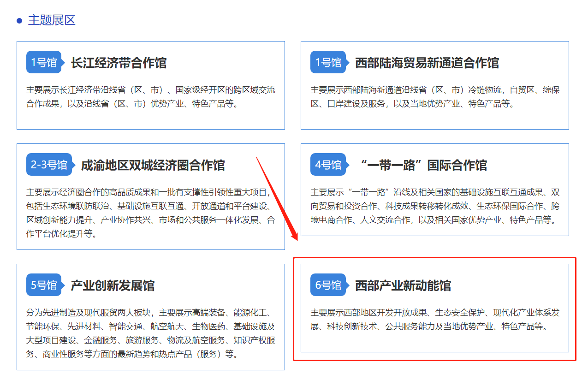Click the 1号馆 badge beside 长江经济带合作馆
Screen dimensions: 588x380
44,62
